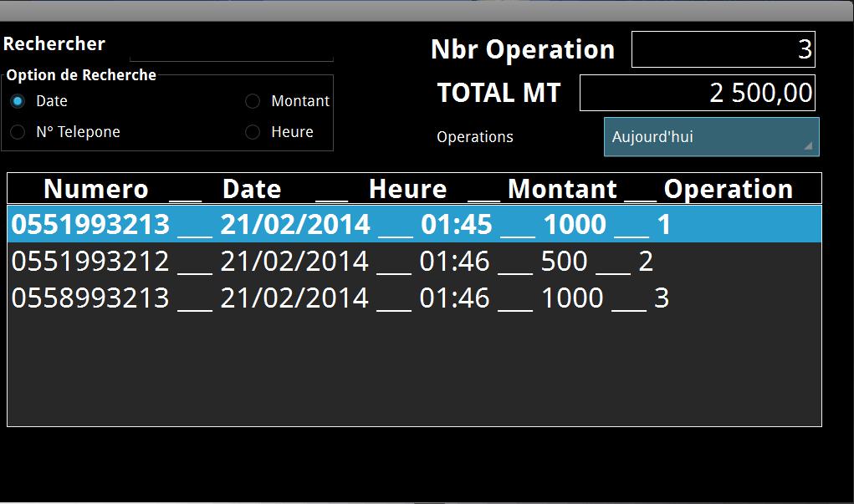Choose the Montant radio button
Image resolution: width=854 pixels, height=504 pixels.
coord(253,101)
